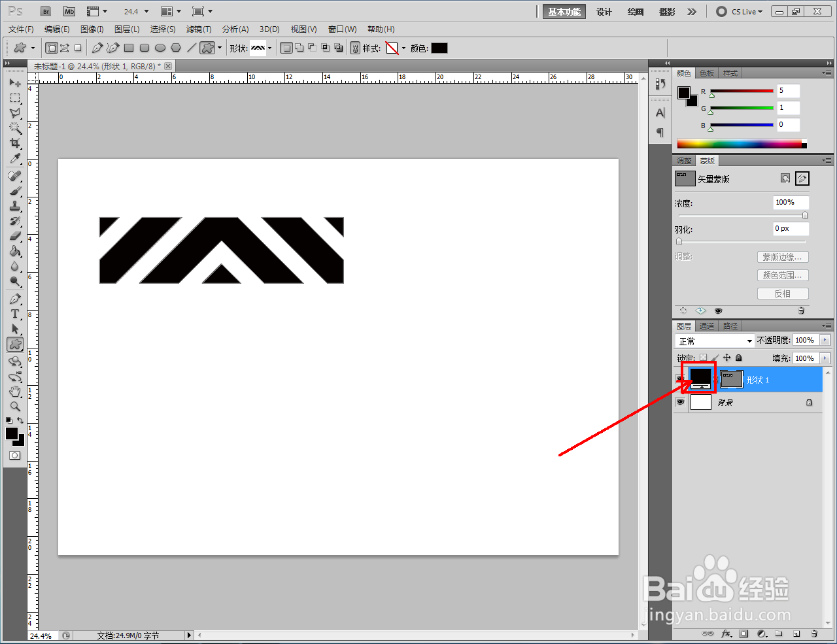Choose Line tool in options bar
The image size is (837, 644).
tap(192, 48)
